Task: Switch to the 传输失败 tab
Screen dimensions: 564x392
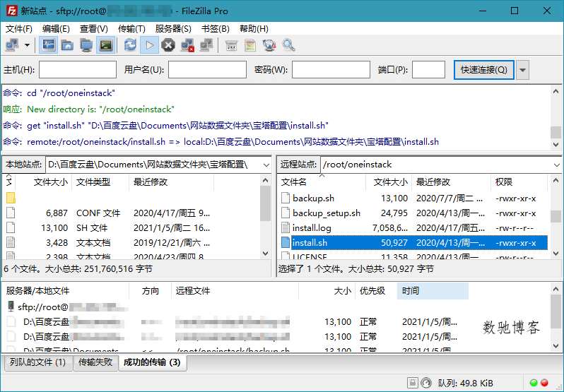Action: (95, 362)
